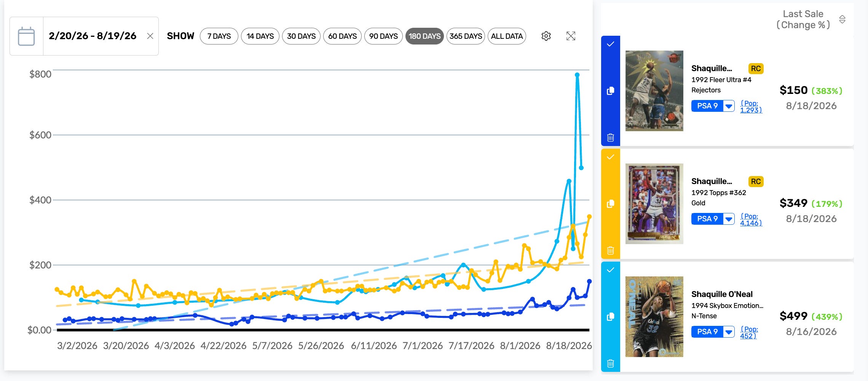Image resolution: width=868 pixels, height=381 pixels.
Task: Open PSA 9 grade dropdown for Topps Gold
Action: (729, 219)
